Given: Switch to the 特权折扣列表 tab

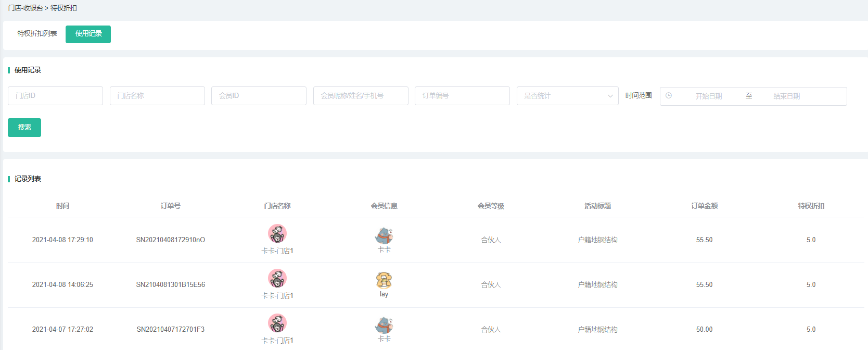Looking at the screenshot, I should tap(37, 34).
